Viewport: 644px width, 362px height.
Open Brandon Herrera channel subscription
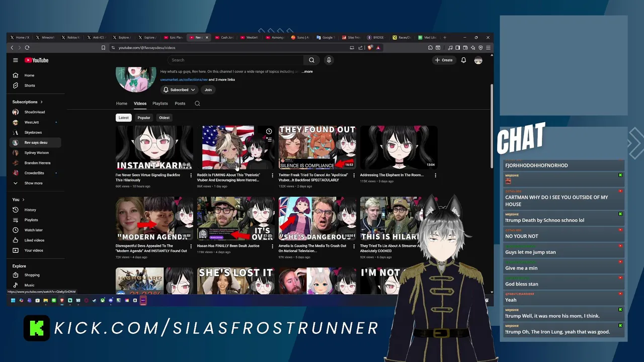36,163
